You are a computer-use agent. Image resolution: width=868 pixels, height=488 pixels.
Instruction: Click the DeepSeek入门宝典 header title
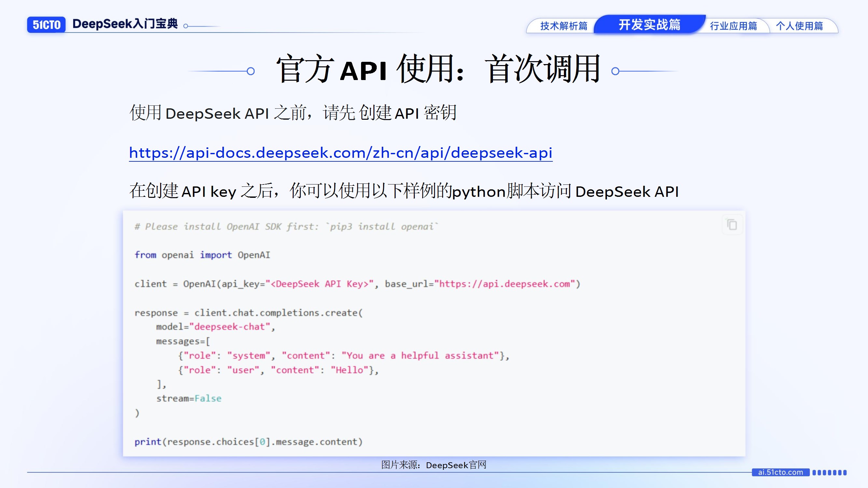point(125,24)
